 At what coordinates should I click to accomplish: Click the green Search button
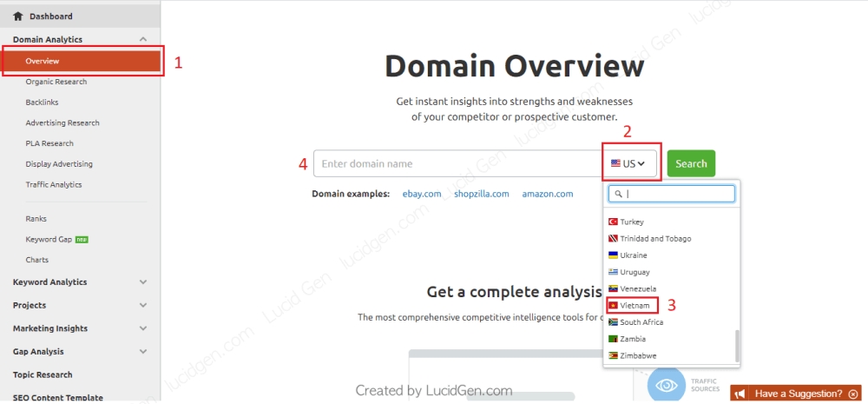coord(691,163)
